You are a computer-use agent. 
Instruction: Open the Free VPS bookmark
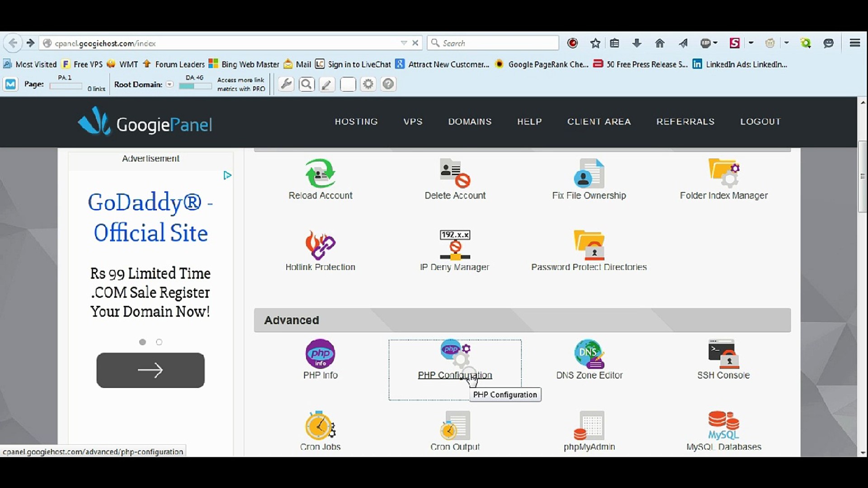tap(82, 64)
